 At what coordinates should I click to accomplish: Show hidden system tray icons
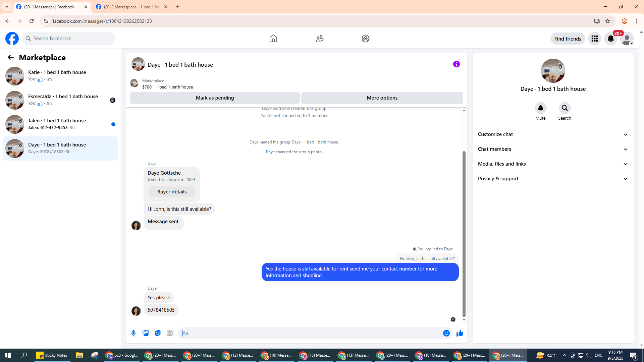point(564,355)
